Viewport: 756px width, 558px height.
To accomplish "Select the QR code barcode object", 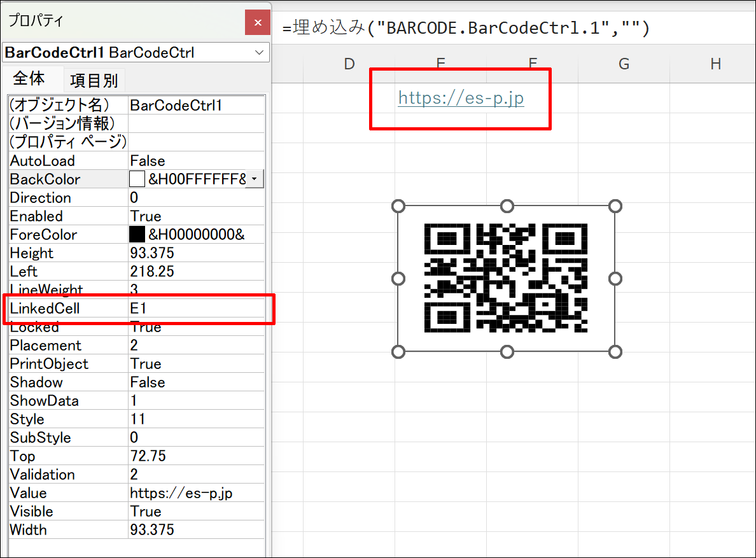I will tap(506, 278).
